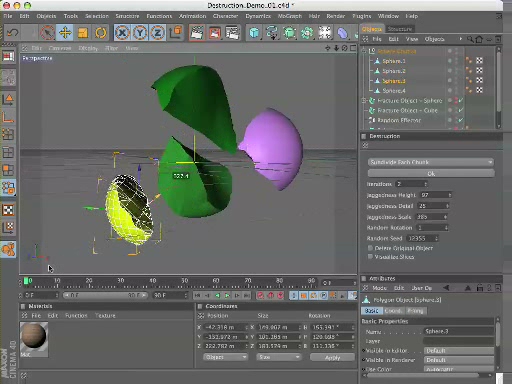This screenshot has width=512, height=384.
Task: Select Sphere.2 in object manager
Action: pos(394,71)
